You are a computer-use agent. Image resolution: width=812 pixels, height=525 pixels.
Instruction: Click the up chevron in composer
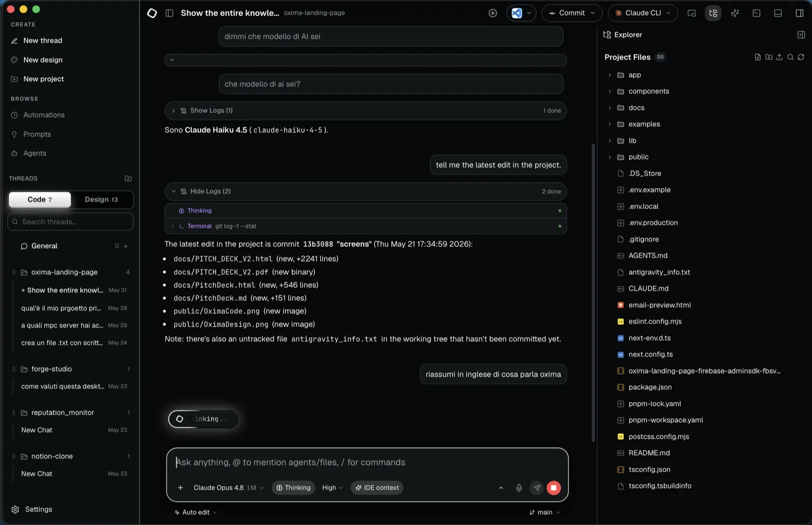coord(501,488)
